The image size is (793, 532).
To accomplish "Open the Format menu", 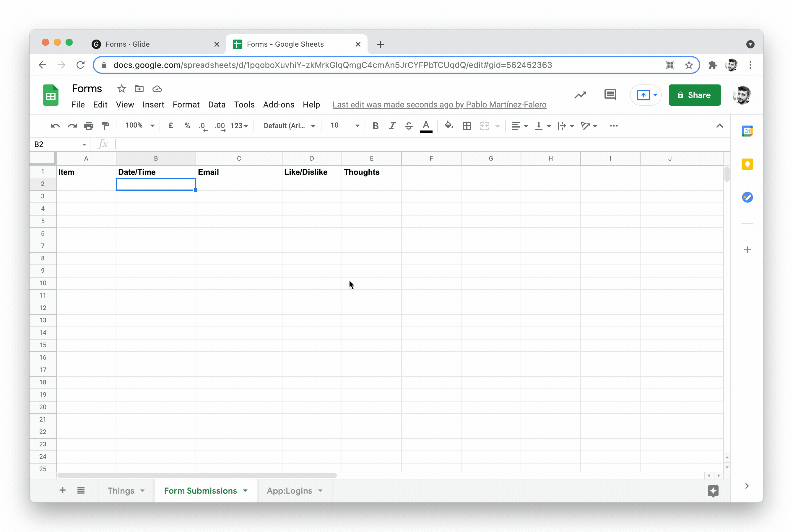I will [x=186, y=105].
